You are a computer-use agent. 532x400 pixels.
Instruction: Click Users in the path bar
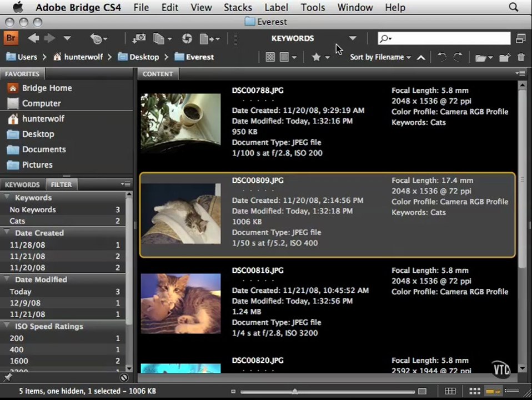(22, 57)
